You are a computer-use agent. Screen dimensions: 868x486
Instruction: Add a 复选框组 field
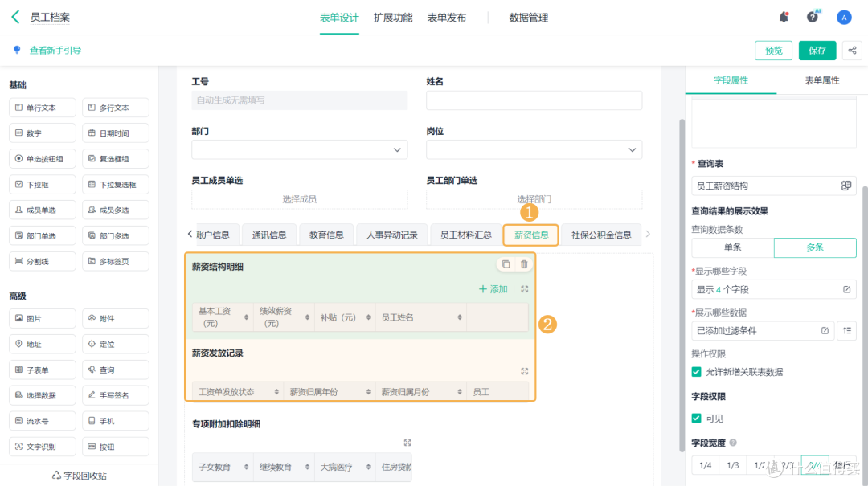click(116, 158)
